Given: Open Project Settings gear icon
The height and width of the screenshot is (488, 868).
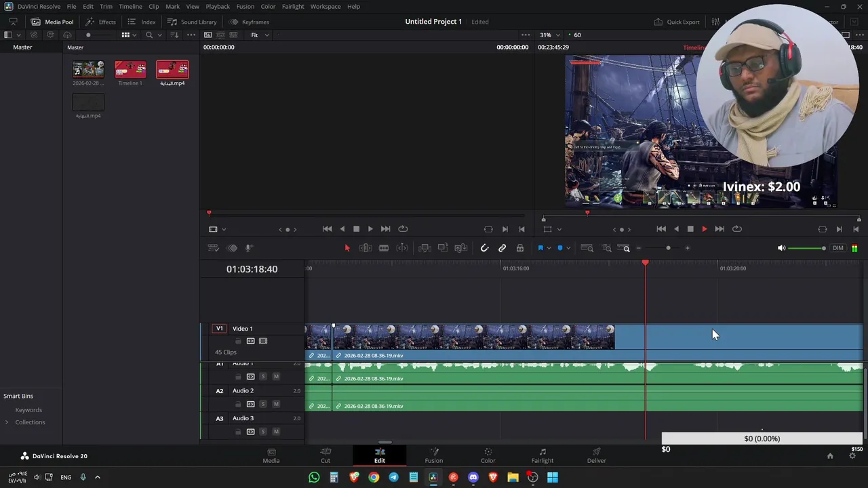Looking at the screenshot, I should 852,456.
